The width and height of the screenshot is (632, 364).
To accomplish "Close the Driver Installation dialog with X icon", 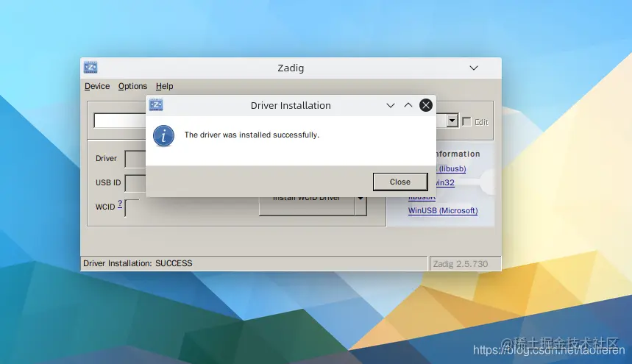I will [426, 105].
